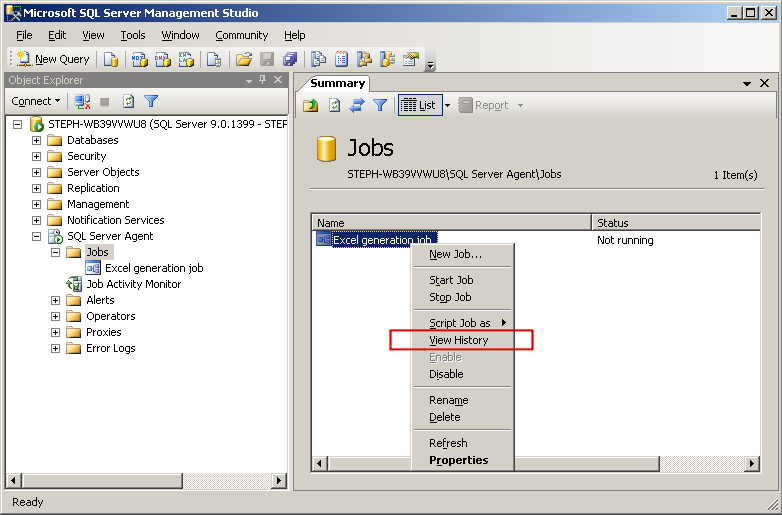
Task: Choose Properties from context menu
Action: pos(463,460)
